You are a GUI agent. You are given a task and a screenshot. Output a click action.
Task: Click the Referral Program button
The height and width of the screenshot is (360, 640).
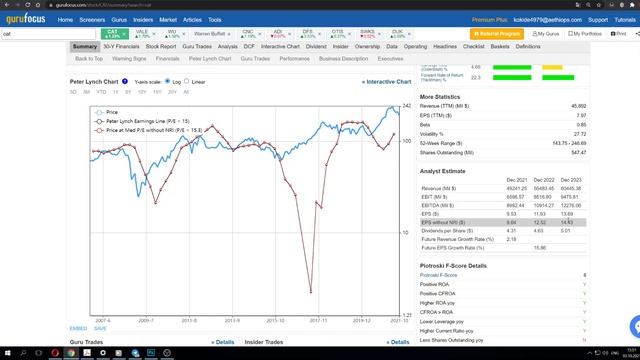(497, 34)
